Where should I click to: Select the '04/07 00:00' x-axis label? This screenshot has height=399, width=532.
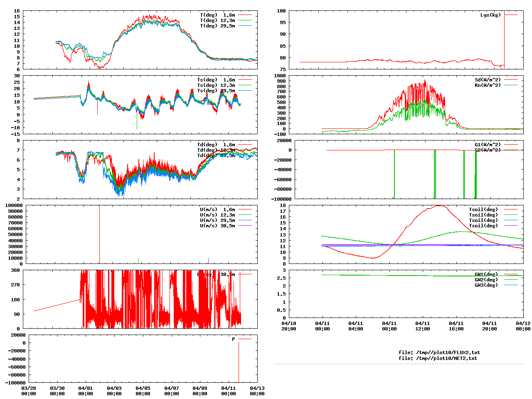coord(172,391)
